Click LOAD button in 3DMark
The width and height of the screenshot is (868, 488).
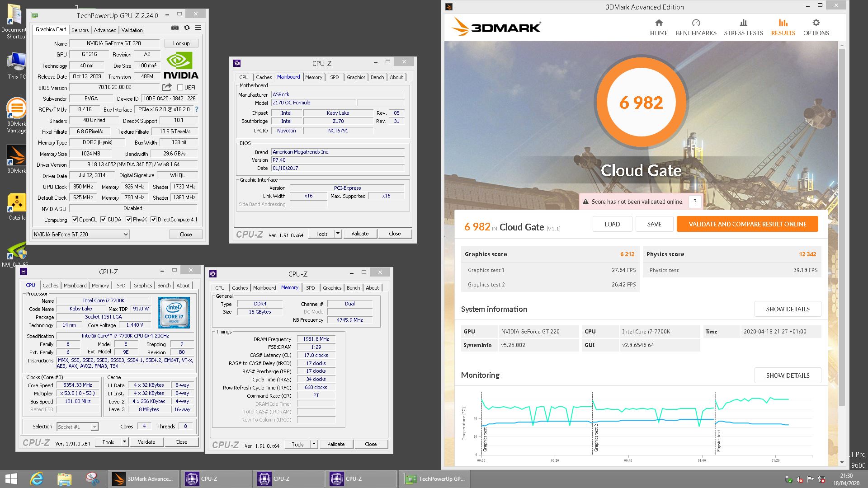coord(612,224)
